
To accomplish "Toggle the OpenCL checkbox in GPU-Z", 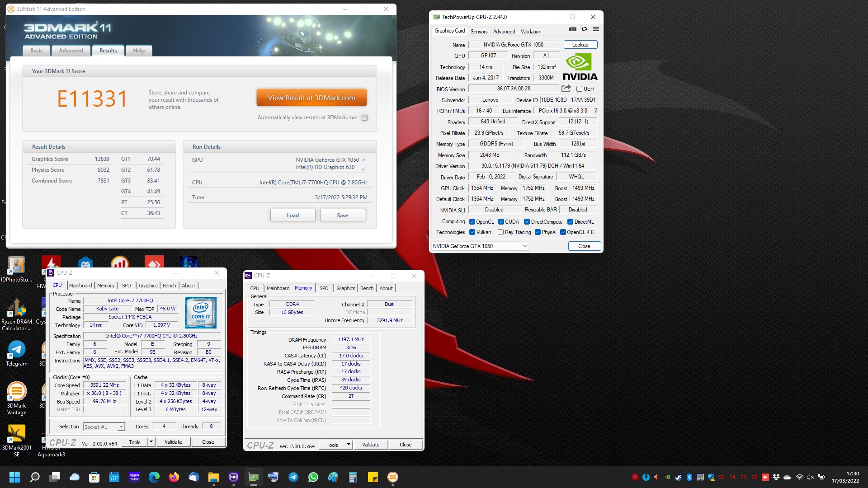I will (472, 222).
